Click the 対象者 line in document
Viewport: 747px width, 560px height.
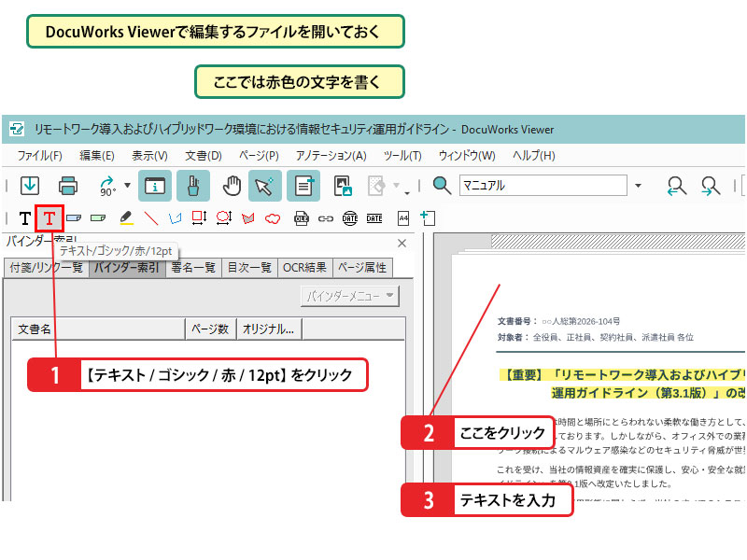(595, 337)
